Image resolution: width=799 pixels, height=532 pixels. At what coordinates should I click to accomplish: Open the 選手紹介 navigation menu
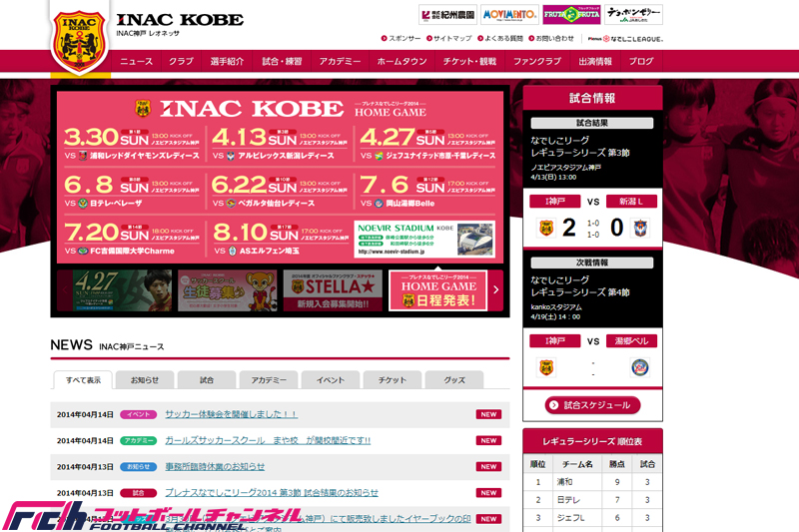coord(228,61)
